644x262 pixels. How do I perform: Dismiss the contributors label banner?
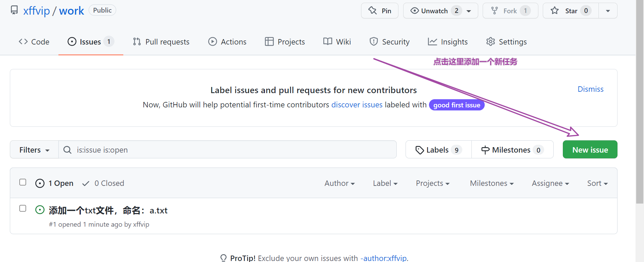tap(590, 89)
